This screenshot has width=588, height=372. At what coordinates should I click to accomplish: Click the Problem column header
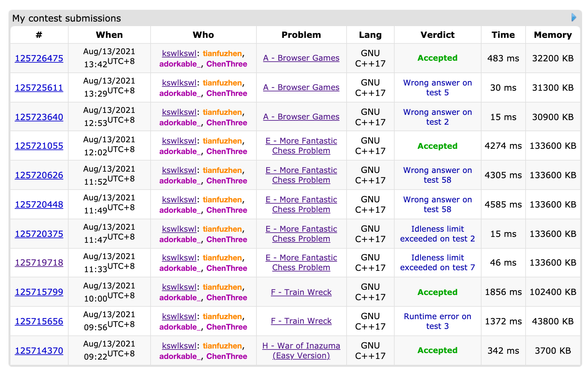tap(301, 35)
